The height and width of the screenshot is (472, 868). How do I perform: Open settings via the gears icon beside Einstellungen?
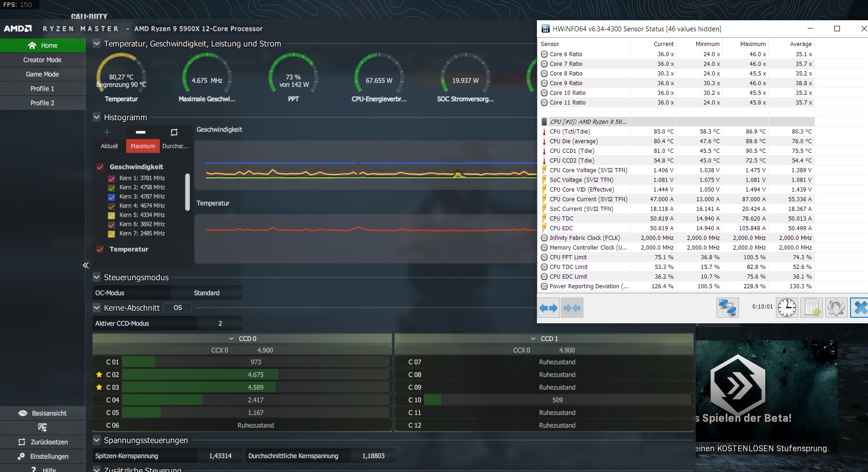[21, 456]
